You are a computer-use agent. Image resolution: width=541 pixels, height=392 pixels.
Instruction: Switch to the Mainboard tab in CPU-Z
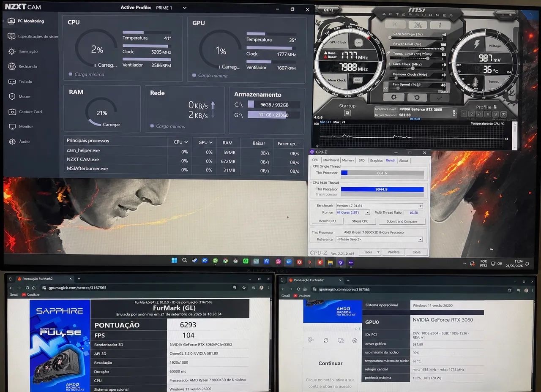pyautogui.click(x=331, y=160)
